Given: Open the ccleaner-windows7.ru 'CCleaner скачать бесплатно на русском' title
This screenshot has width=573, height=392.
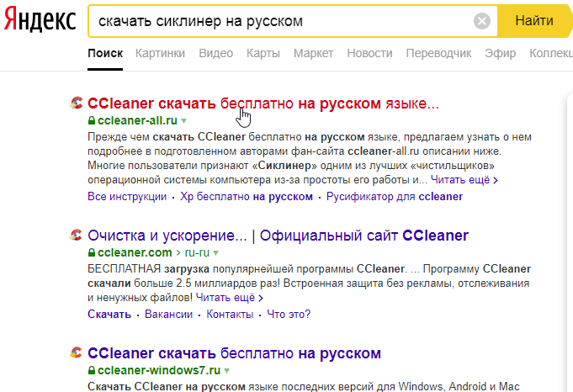Looking at the screenshot, I should click(x=234, y=353).
